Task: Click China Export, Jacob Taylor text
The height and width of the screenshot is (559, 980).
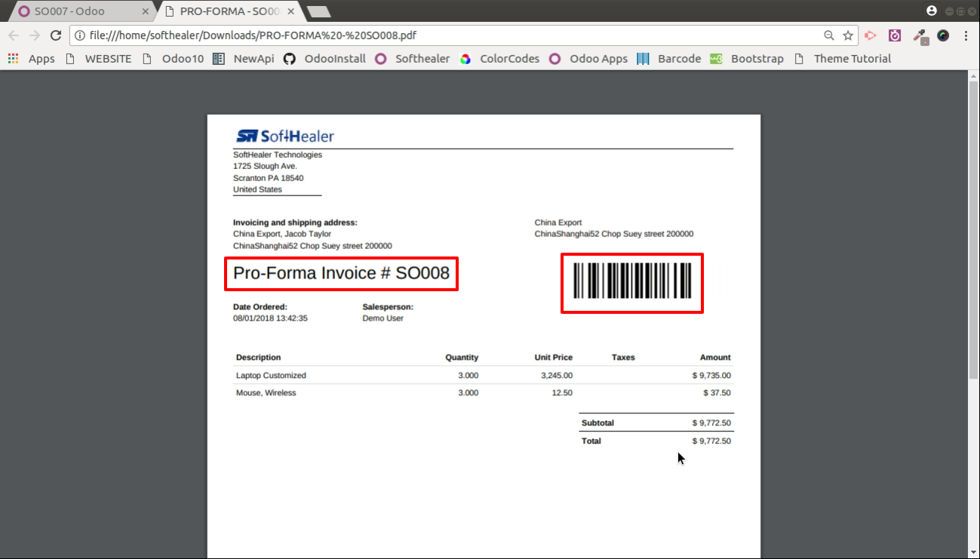Action: point(282,234)
